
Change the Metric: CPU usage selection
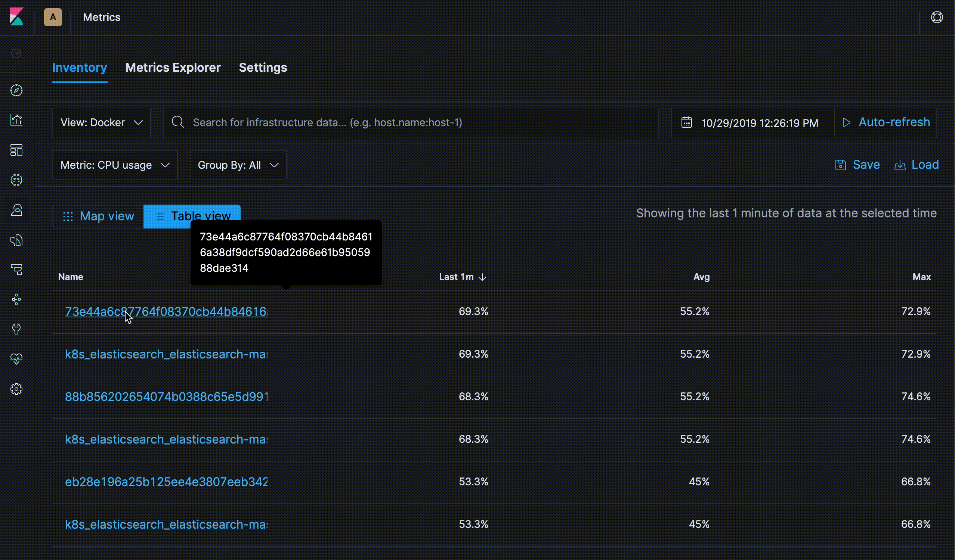click(115, 165)
